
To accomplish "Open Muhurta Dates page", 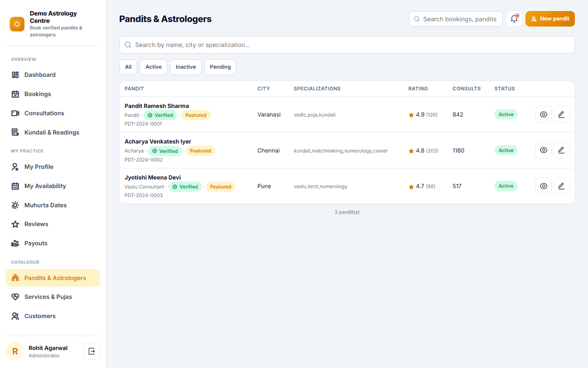I will 53,205.
